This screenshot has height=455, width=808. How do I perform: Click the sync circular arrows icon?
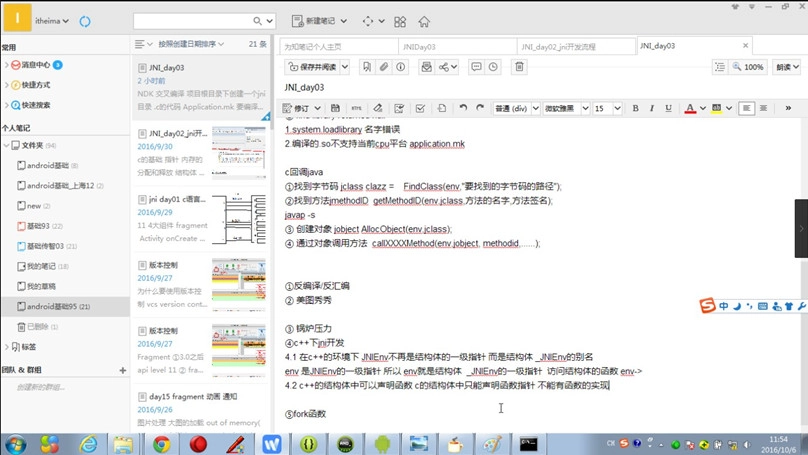[85, 21]
